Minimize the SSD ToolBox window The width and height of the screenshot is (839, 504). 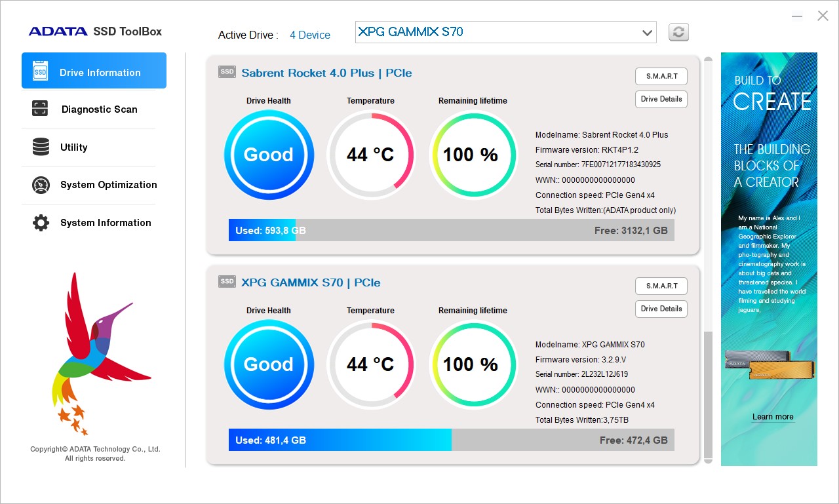click(797, 16)
